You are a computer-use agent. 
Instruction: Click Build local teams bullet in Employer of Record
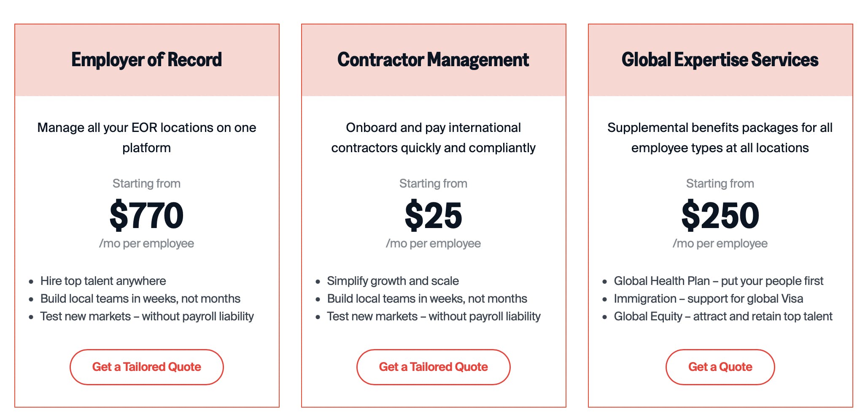pos(140,298)
